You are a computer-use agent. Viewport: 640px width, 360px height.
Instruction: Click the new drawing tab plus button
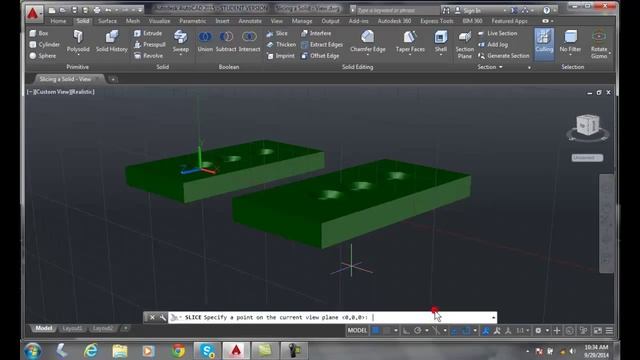pyautogui.click(x=113, y=79)
